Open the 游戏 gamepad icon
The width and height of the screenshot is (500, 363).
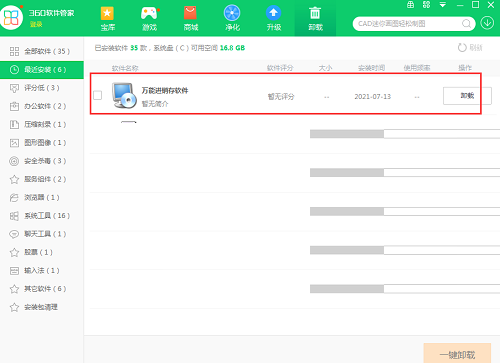[x=149, y=14]
